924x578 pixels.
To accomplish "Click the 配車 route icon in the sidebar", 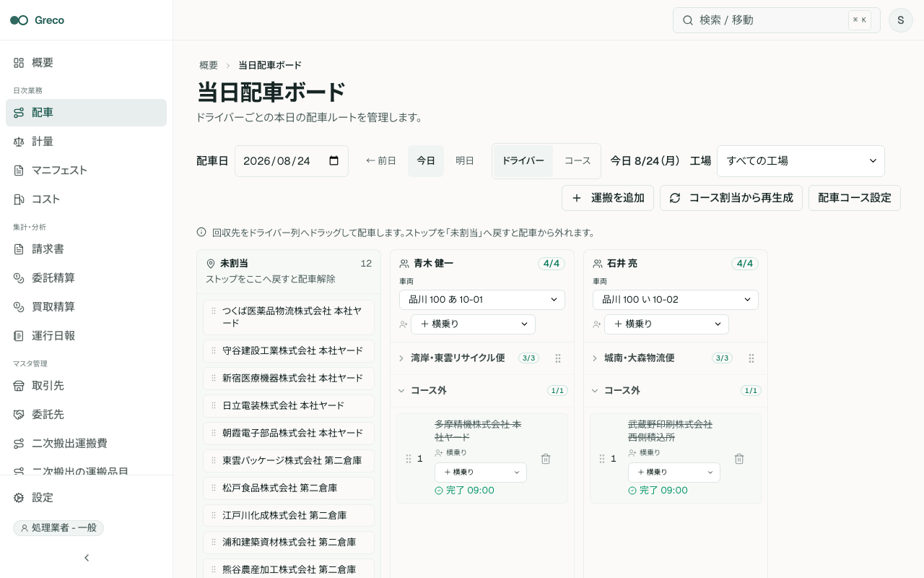I will pos(19,113).
